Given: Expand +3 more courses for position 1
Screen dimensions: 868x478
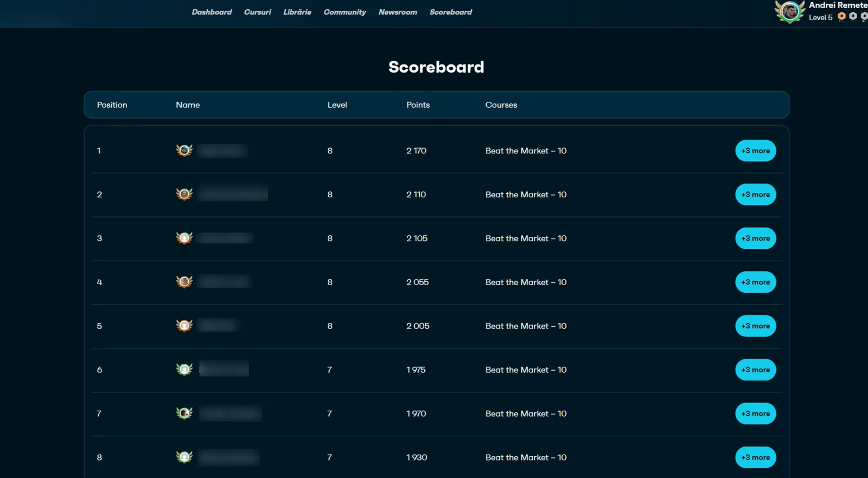Looking at the screenshot, I should (x=756, y=151).
